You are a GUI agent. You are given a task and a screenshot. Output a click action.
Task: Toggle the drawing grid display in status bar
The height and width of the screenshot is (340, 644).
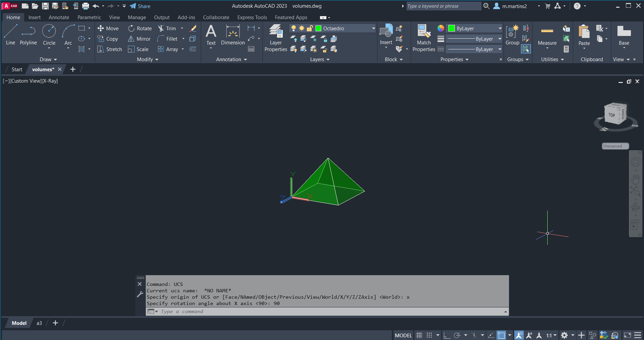419,335
